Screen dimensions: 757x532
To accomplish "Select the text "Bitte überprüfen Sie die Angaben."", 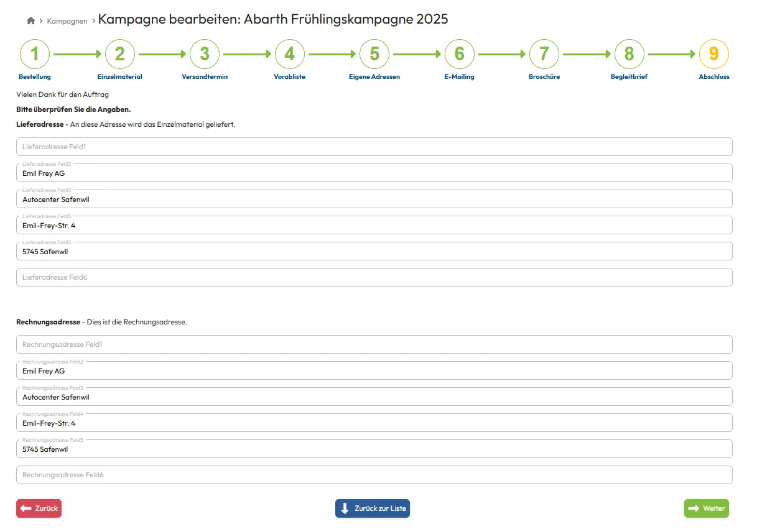I will [x=73, y=109].
